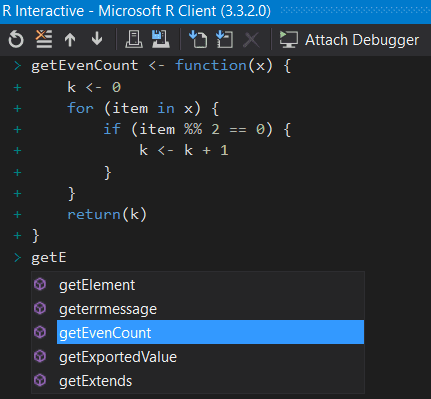Click the Source R Script icon
The width and height of the screenshot is (431, 399).
pos(198,39)
